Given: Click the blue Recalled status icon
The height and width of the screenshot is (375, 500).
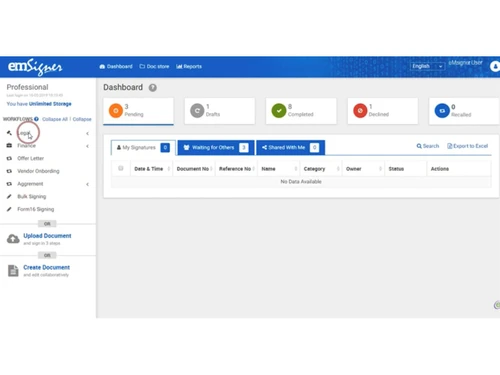Looking at the screenshot, I should click(x=442, y=111).
